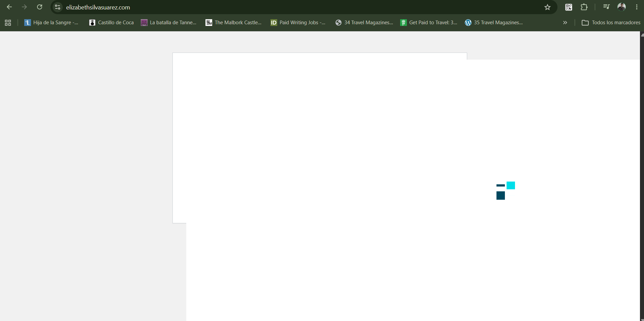Open Paid Writing Jobs bookmark
644x321 pixels.
298,23
